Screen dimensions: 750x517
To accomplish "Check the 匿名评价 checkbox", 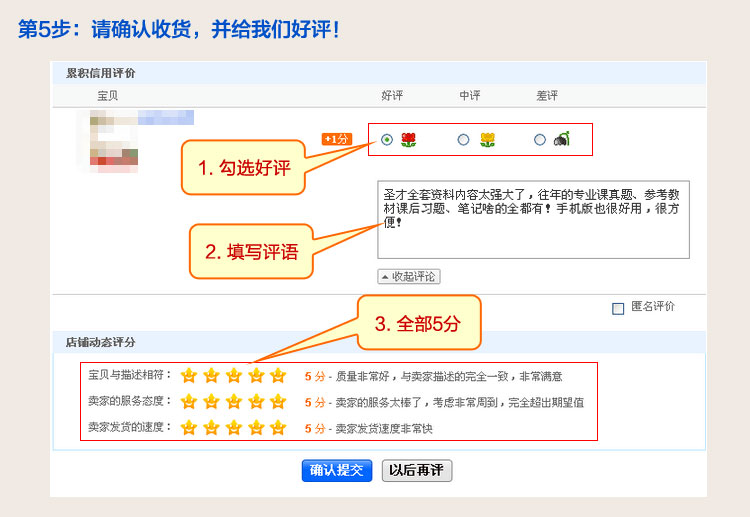I will [x=618, y=308].
